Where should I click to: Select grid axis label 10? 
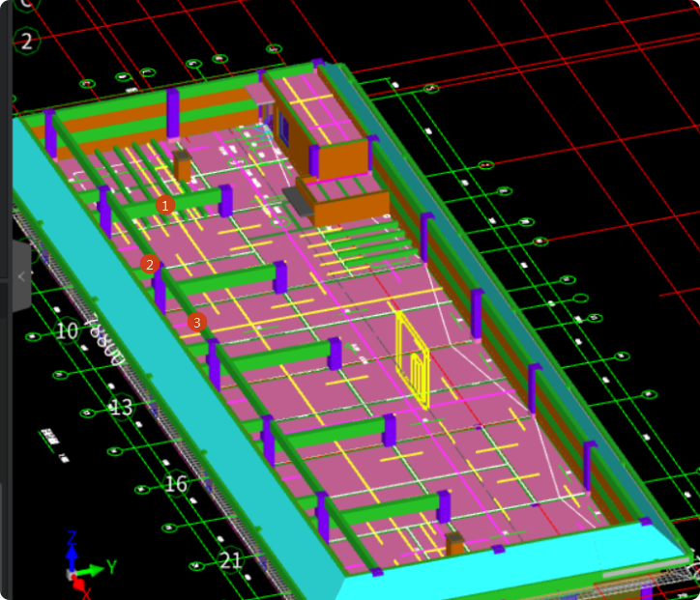[67, 330]
